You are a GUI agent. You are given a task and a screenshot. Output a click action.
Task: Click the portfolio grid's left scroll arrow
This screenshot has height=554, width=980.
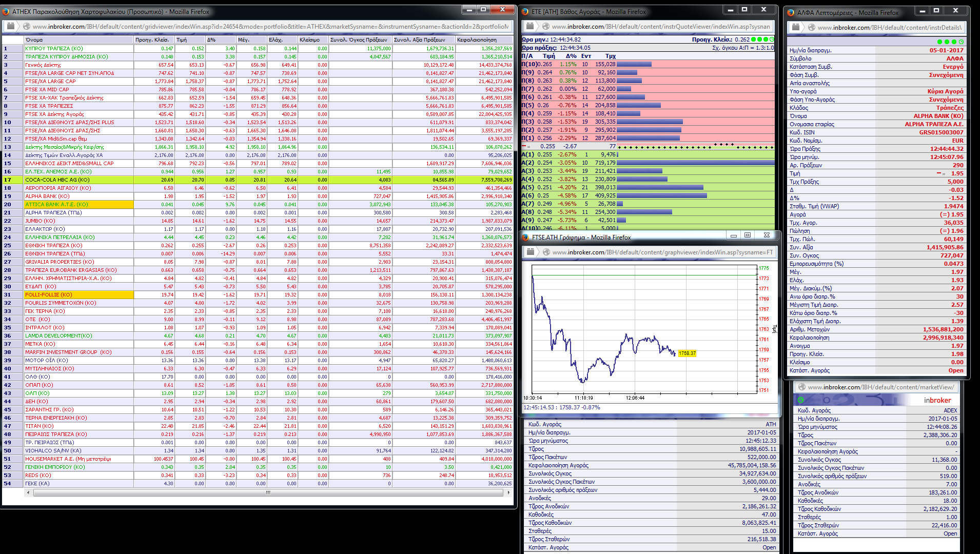(x=28, y=492)
